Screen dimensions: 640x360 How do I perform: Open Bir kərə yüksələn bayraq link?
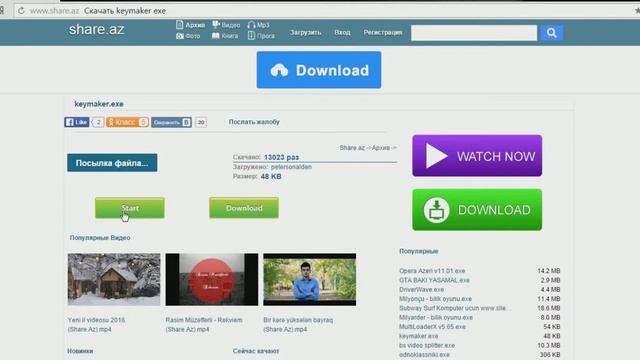[298, 324]
